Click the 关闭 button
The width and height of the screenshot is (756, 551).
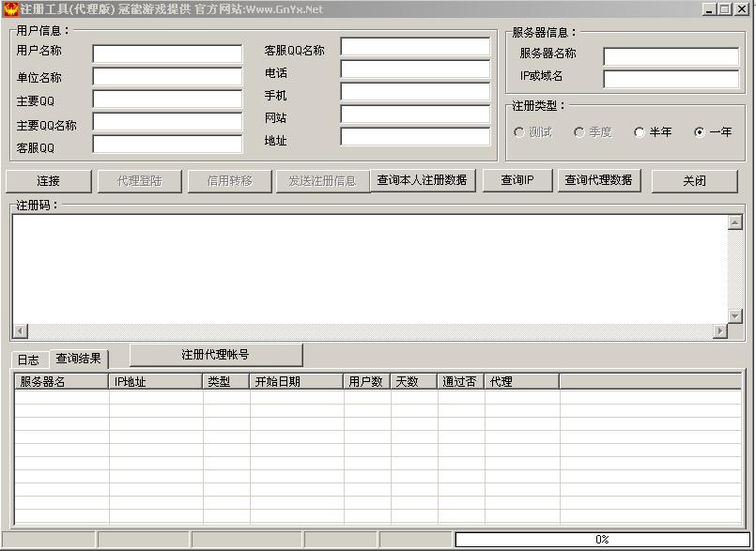tap(696, 180)
